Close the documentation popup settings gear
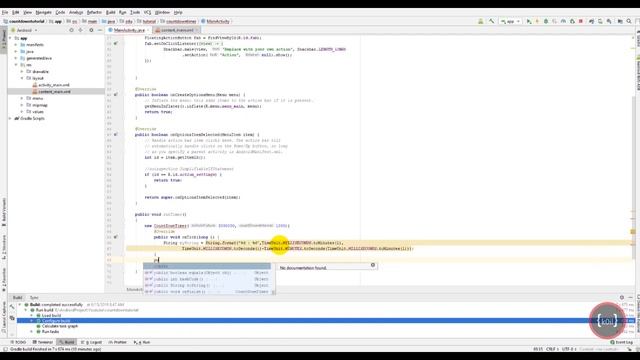Screen dimensions: 640x360 (373, 265)
